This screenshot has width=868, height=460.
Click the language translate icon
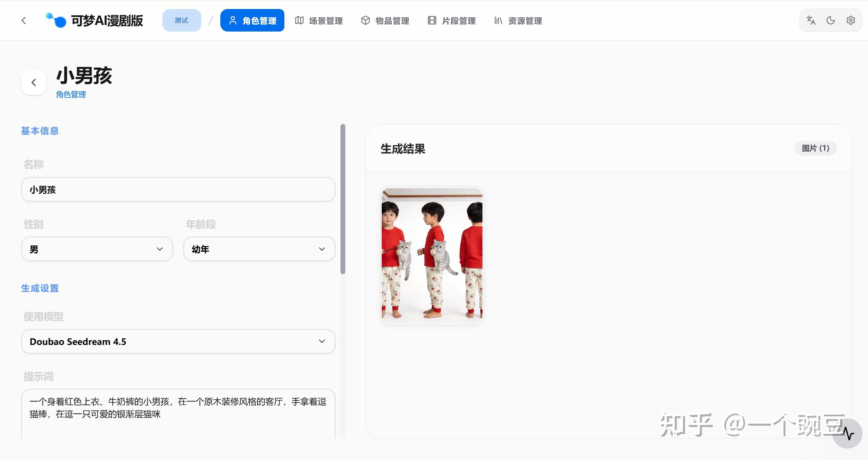(x=811, y=20)
